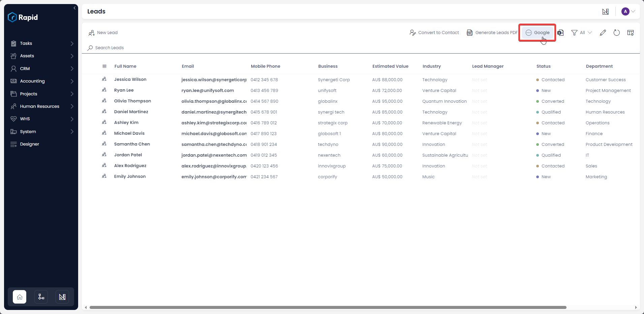This screenshot has width=644, height=314.
Task: Open the user avatar menu
Action: (x=628, y=11)
